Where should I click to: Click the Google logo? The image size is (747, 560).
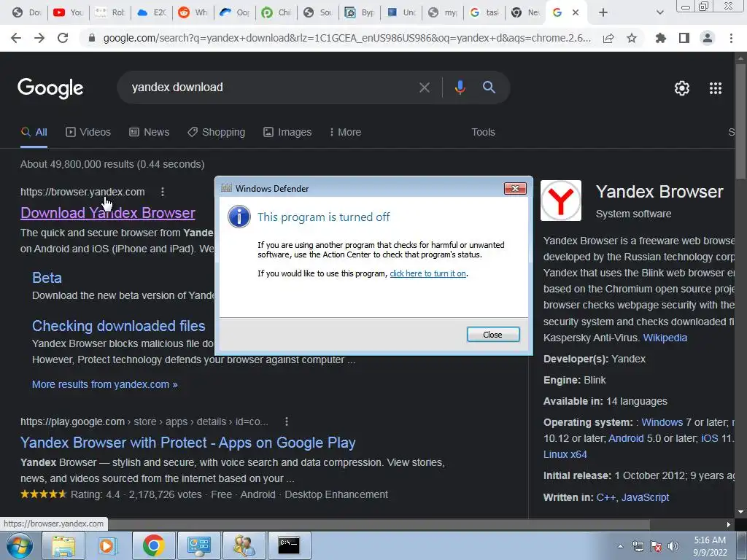(x=50, y=88)
